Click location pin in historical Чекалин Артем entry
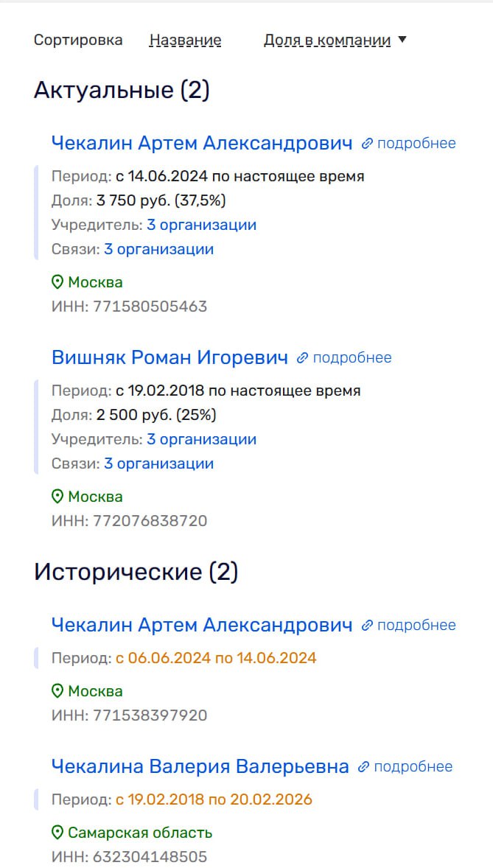 (57, 691)
